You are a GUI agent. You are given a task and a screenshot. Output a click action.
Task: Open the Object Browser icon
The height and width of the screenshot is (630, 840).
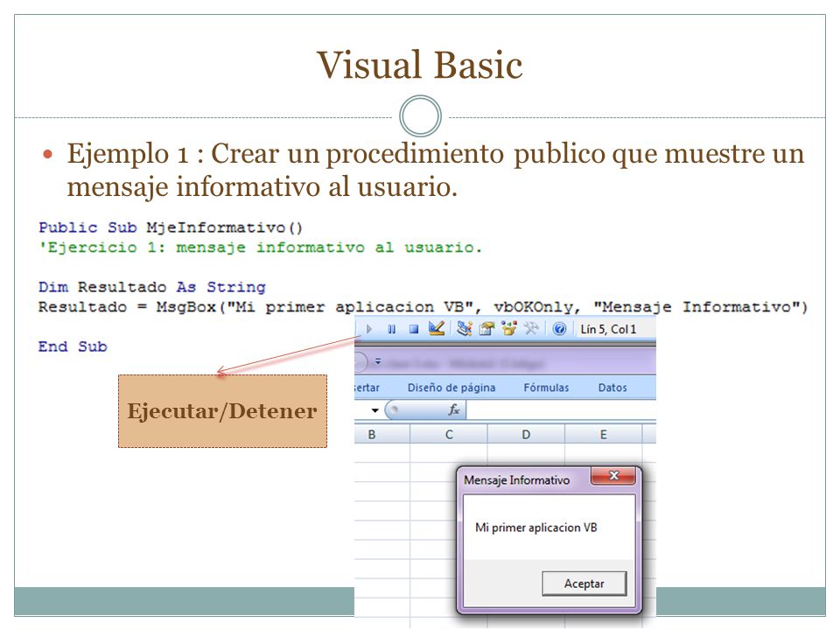pos(509,328)
